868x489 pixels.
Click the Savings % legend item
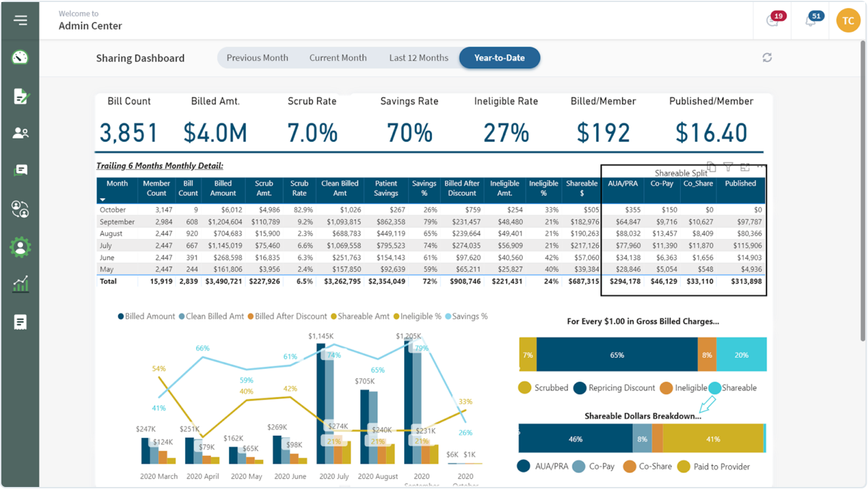(x=466, y=316)
